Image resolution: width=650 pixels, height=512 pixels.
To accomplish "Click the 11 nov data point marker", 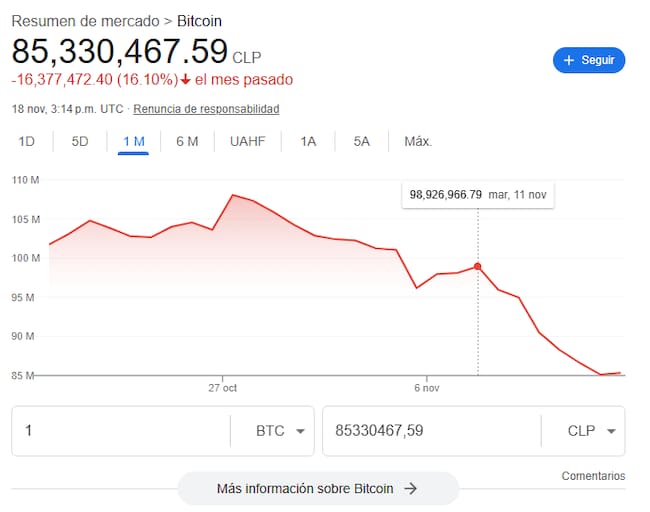I will pyautogui.click(x=478, y=267).
